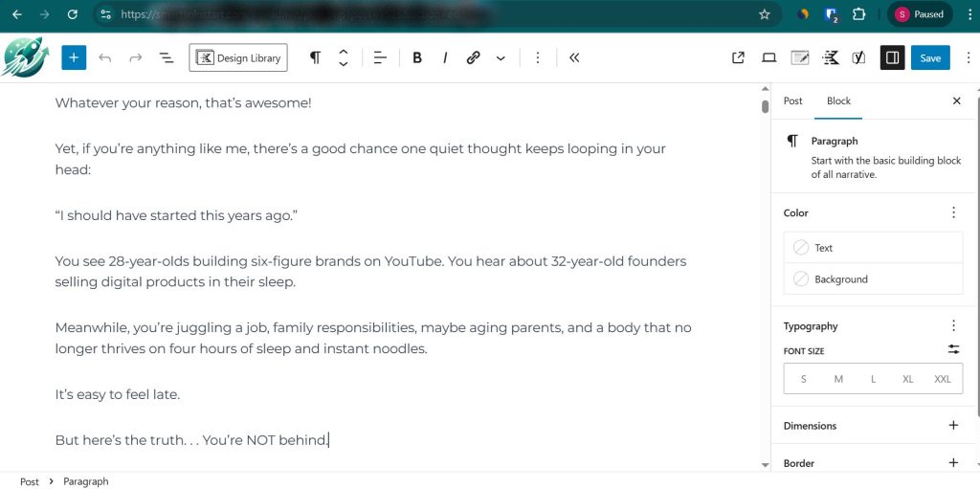Screen dimensions: 980x489
Task: Close the settings sidebar
Action: (x=956, y=100)
